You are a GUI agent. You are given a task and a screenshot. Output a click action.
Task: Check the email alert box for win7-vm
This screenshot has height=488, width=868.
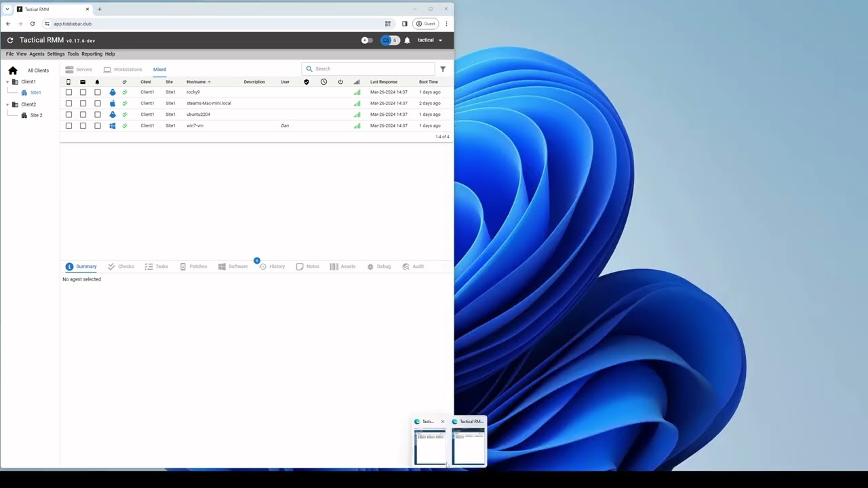coord(83,125)
